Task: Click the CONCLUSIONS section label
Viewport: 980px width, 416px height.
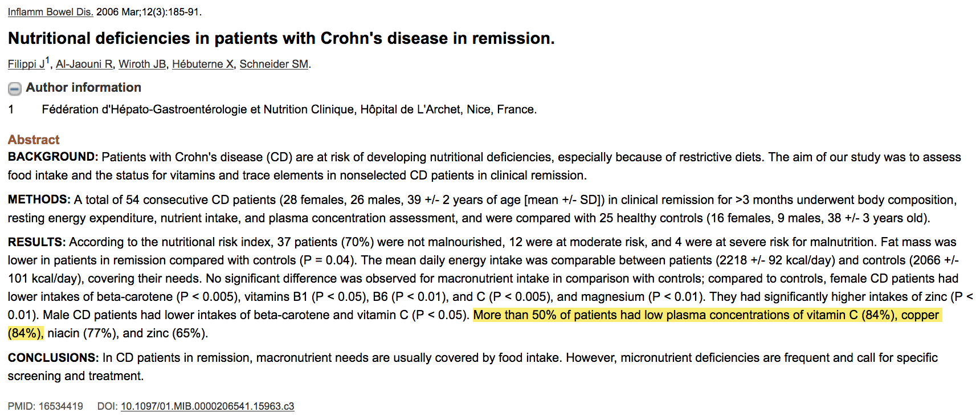Action: (53, 358)
